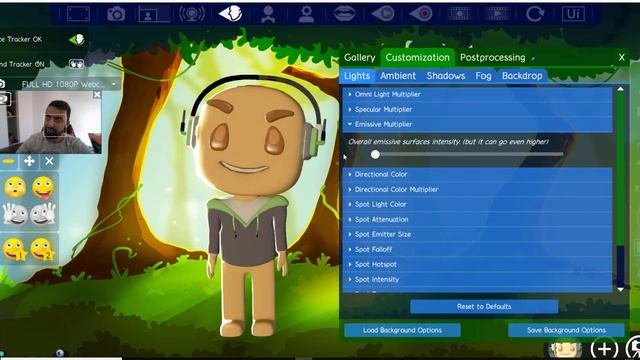Expand Spot Falloff section
This screenshot has height=360, width=640.
[477, 249]
